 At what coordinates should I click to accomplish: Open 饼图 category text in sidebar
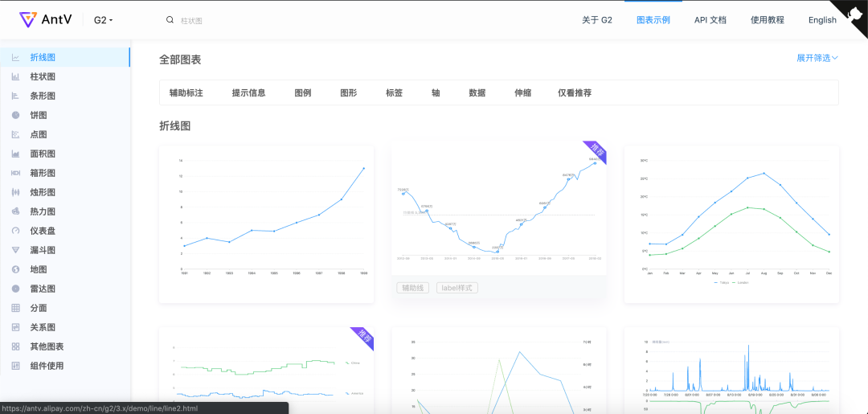click(x=39, y=115)
